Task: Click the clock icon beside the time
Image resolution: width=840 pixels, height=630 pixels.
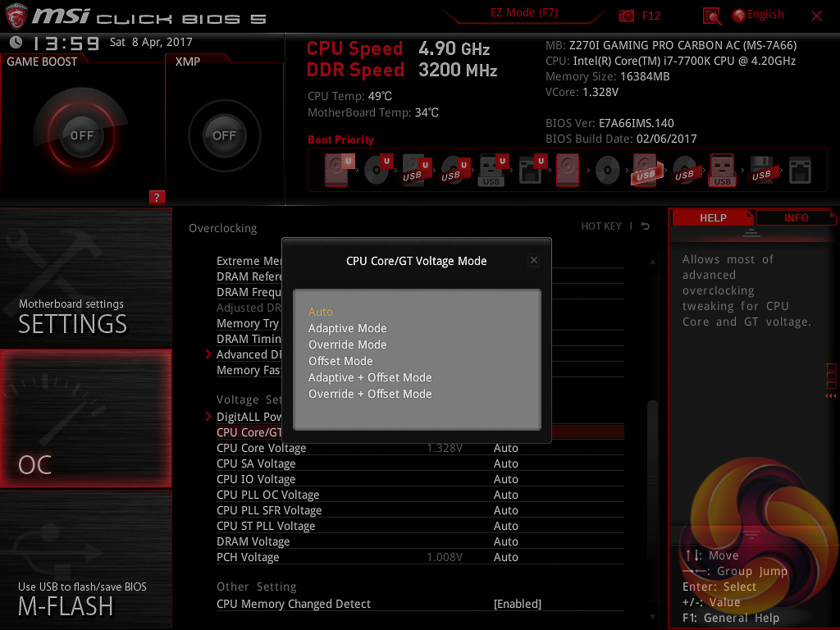Action: coord(16,43)
